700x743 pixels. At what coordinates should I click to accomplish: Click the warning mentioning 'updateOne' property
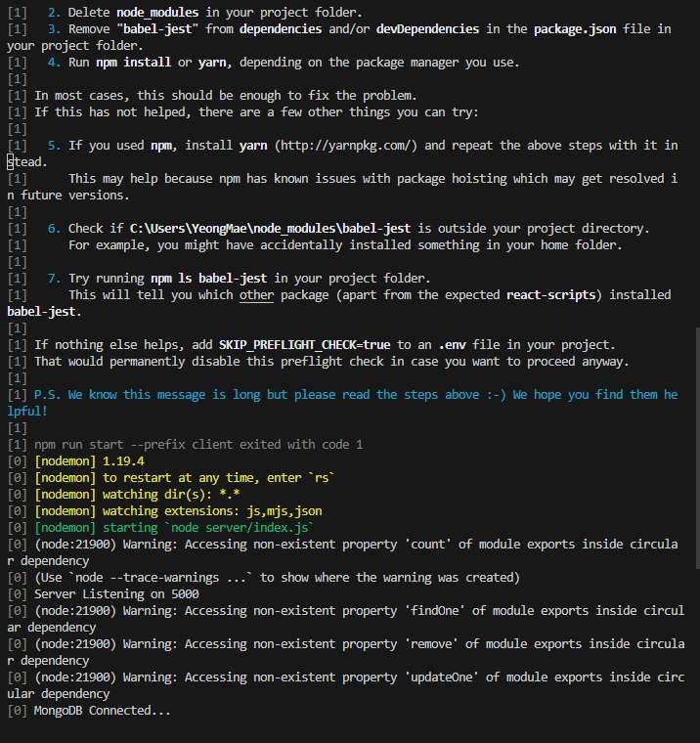(x=346, y=685)
